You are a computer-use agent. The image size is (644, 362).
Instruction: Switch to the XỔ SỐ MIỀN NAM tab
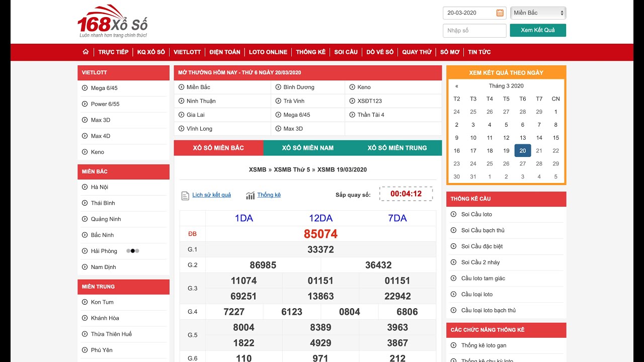pyautogui.click(x=308, y=148)
